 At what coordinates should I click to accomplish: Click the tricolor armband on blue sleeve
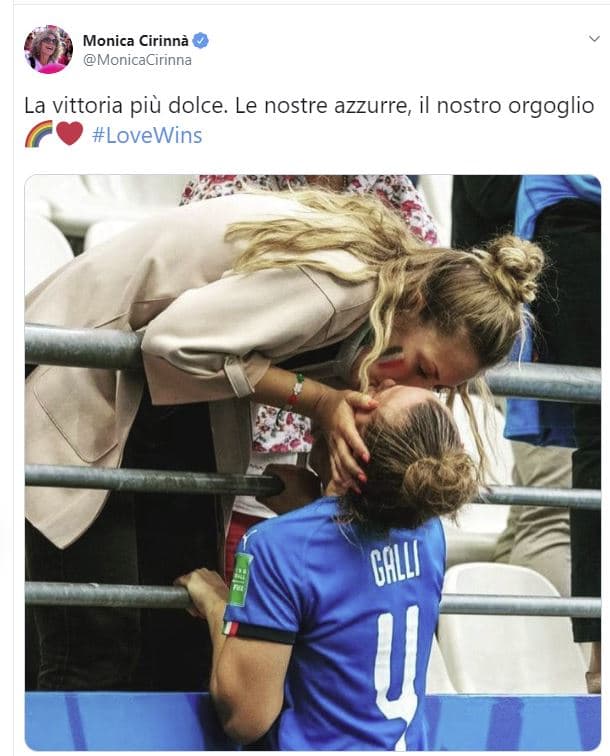[230, 628]
